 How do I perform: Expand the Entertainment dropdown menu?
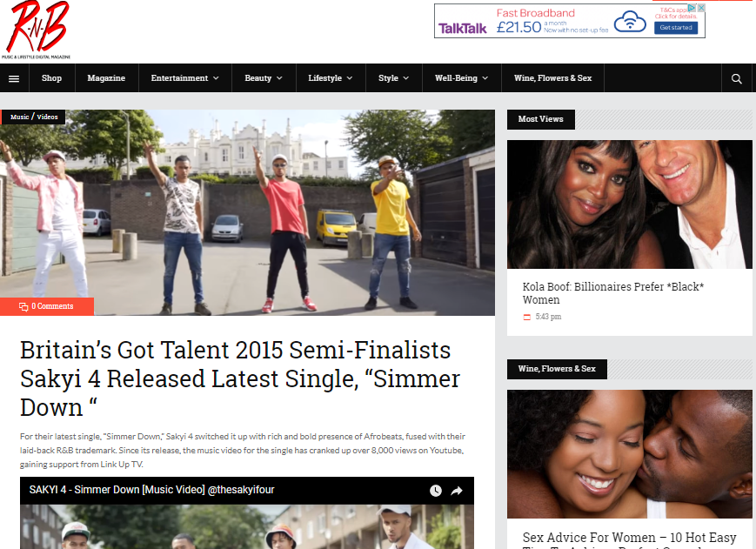tap(184, 78)
